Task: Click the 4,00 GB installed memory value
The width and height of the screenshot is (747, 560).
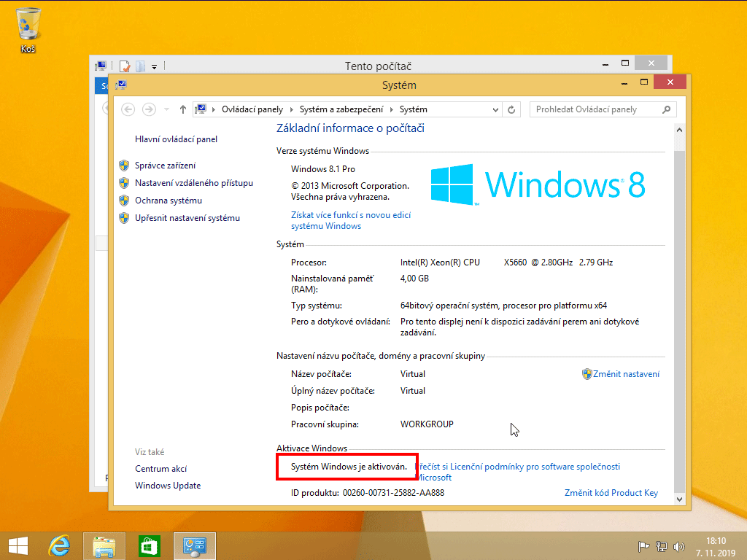Action: click(414, 279)
